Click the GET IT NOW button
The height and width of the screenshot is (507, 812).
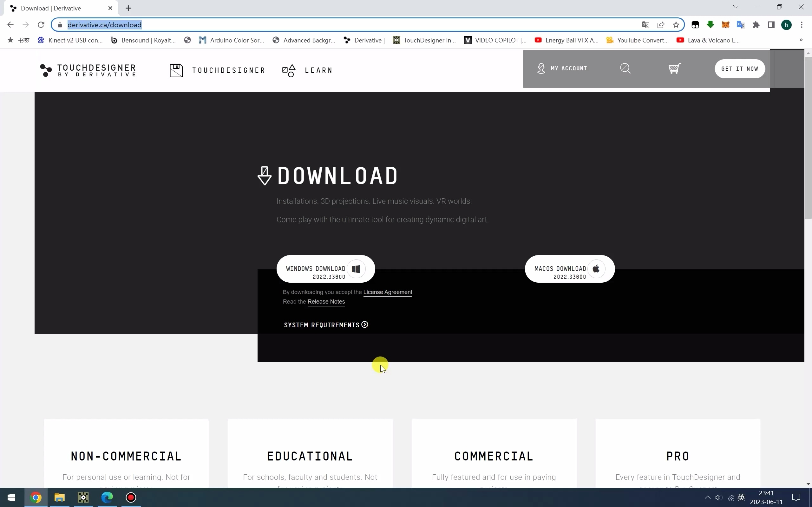740,69
